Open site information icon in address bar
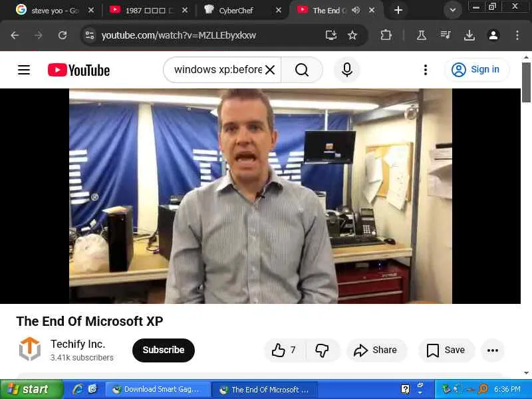The width and height of the screenshot is (532, 399). click(x=90, y=35)
